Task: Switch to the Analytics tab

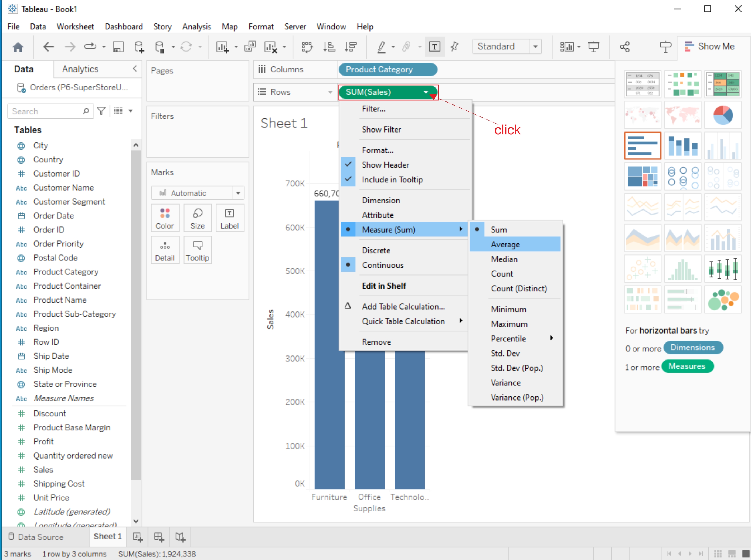Action: point(80,69)
